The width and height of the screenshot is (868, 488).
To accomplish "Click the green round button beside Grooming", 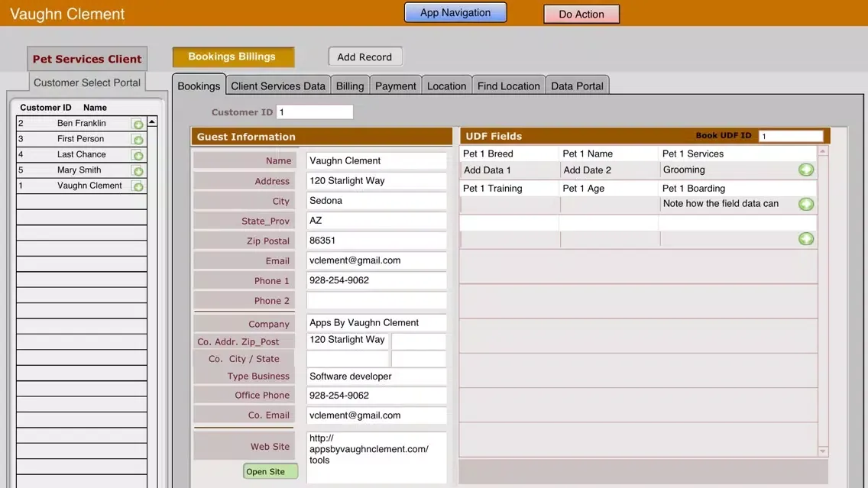I will pyautogui.click(x=806, y=170).
